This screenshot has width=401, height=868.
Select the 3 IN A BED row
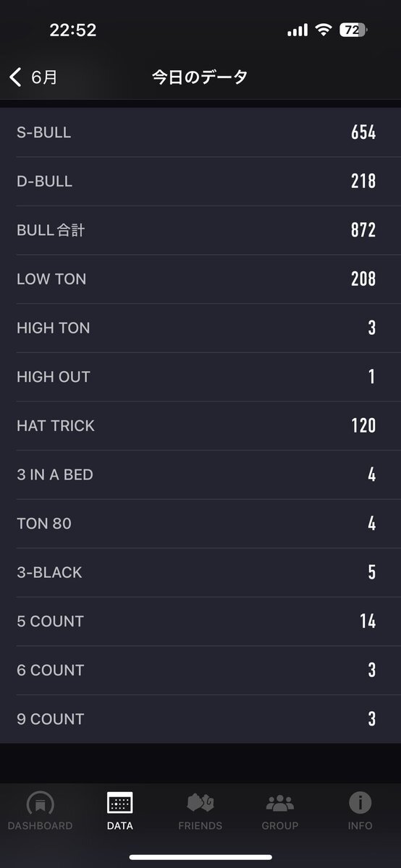(x=200, y=475)
